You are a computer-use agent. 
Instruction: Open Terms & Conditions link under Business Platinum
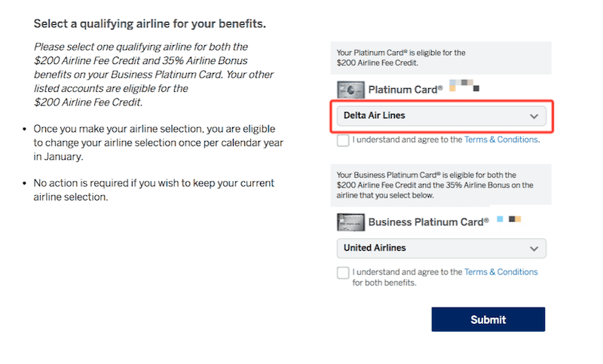(x=500, y=272)
